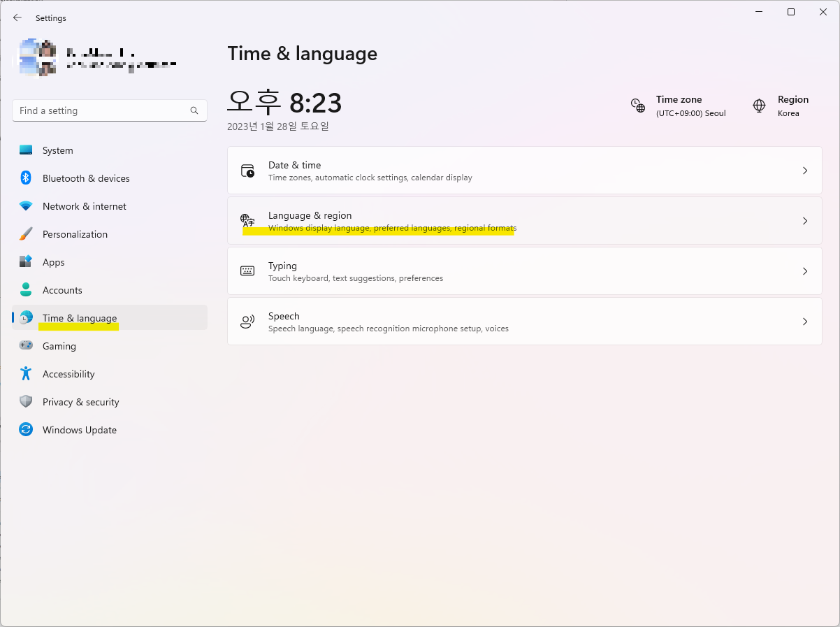
Task: Open the Speech settings card
Action: pos(525,322)
